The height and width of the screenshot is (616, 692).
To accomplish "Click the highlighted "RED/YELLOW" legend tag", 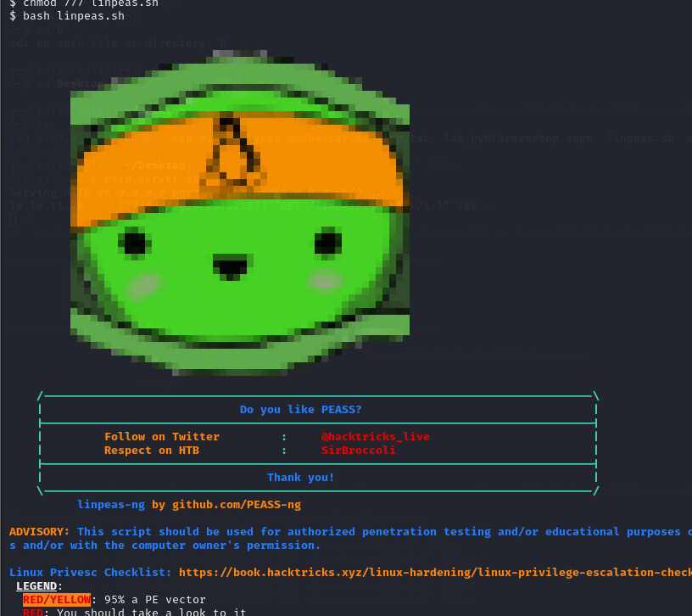I will [x=57, y=600].
